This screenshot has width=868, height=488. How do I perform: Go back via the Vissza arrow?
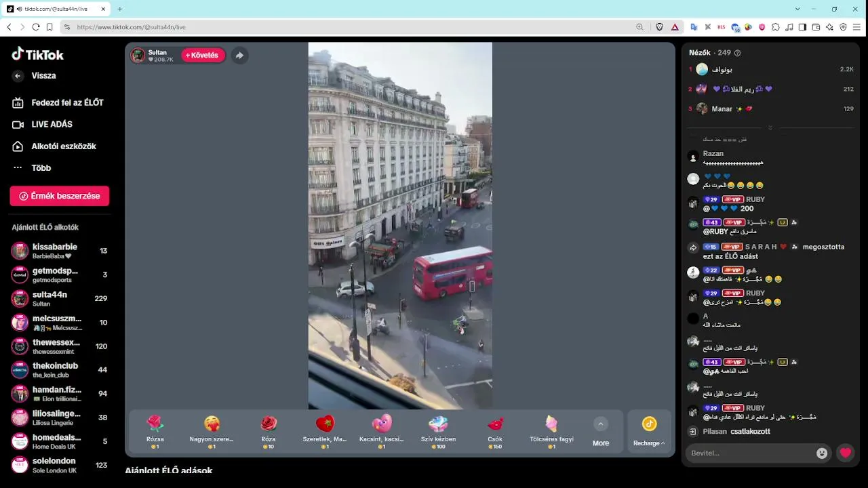(18, 76)
